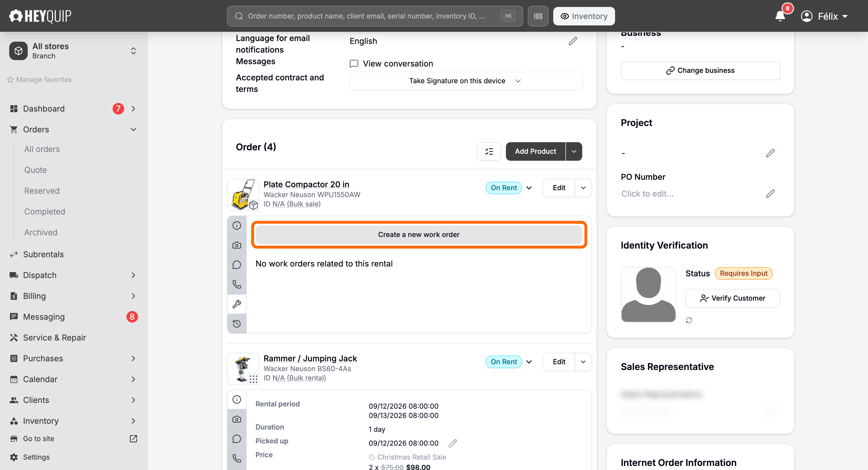Viewport: 868px width, 470px height.
Task: Expand Dashboard menu chevron
Action: pyautogui.click(x=133, y=109)
